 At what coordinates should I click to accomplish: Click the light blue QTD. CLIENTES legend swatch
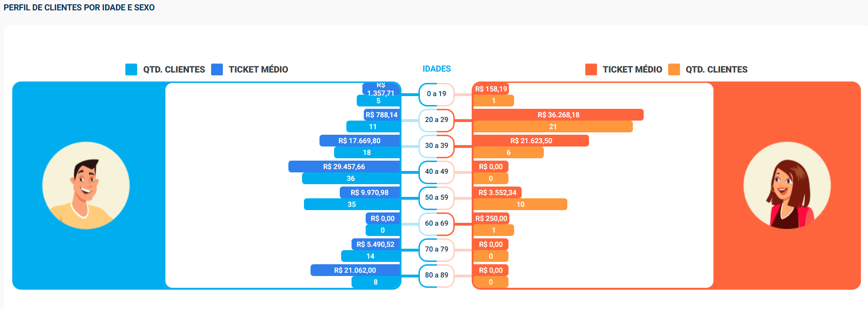click(x=131, y=69)
